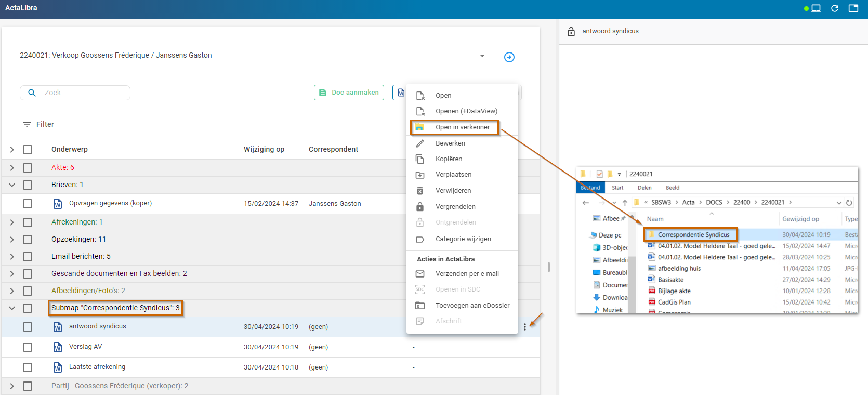The height and width of the screenshot is (395, 868).
Task: Click the trash icon beside Verwijderen
Action: 420,191
